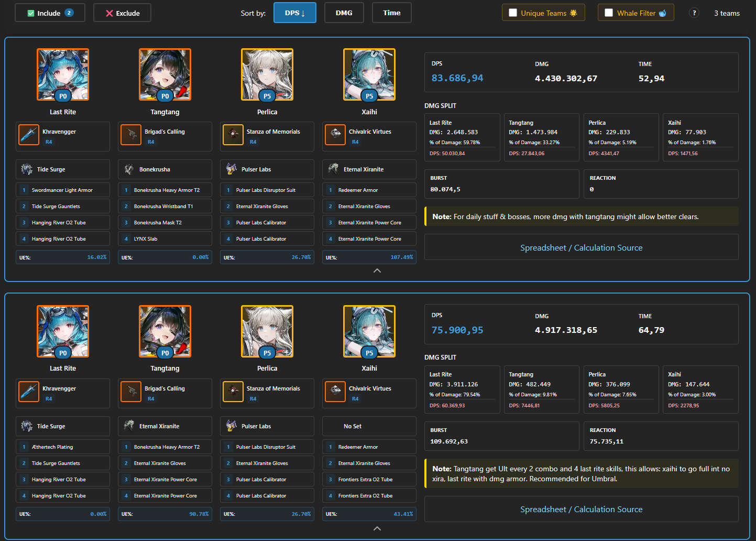Click Xaihi portrait in first team
The width and height of the screenshot is (756, 541).
(x=369, y=74)
